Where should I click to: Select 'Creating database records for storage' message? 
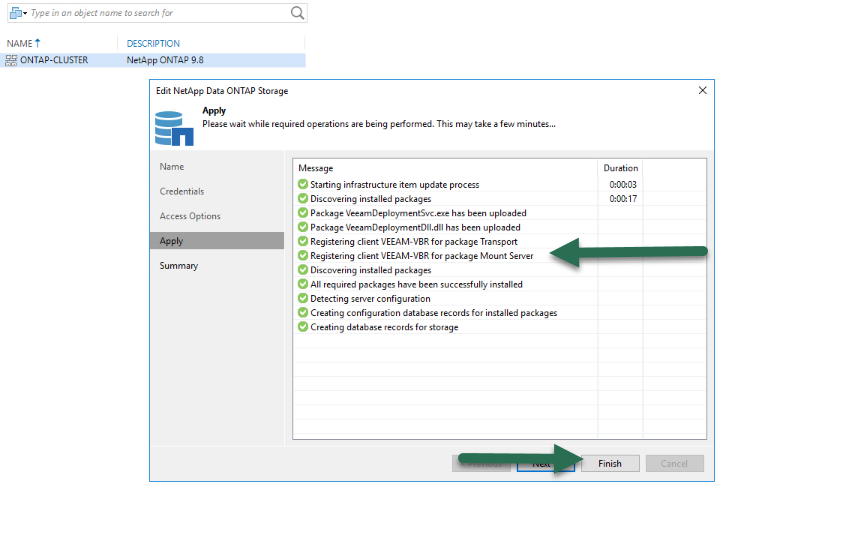click(384, 328)
